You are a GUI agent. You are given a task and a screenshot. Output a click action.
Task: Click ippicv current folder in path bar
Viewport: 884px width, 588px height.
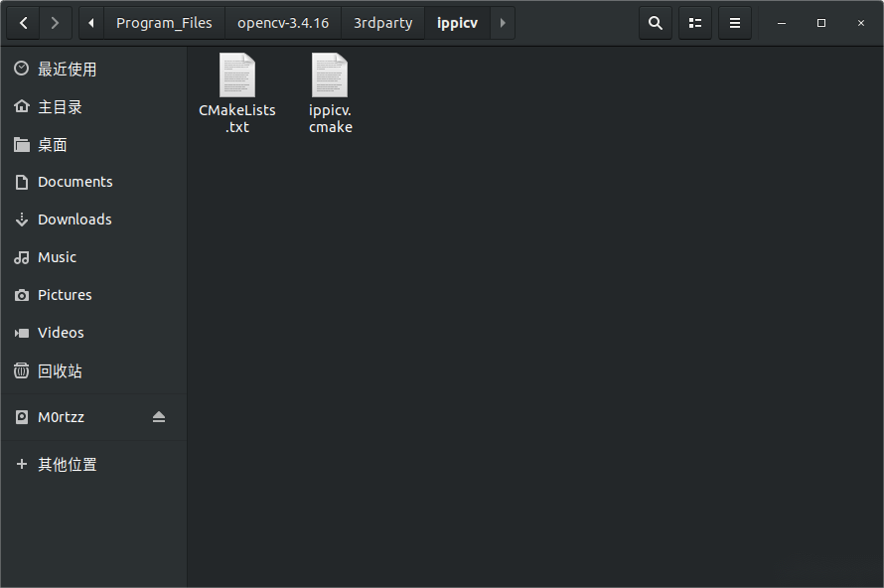pos(457,23)
